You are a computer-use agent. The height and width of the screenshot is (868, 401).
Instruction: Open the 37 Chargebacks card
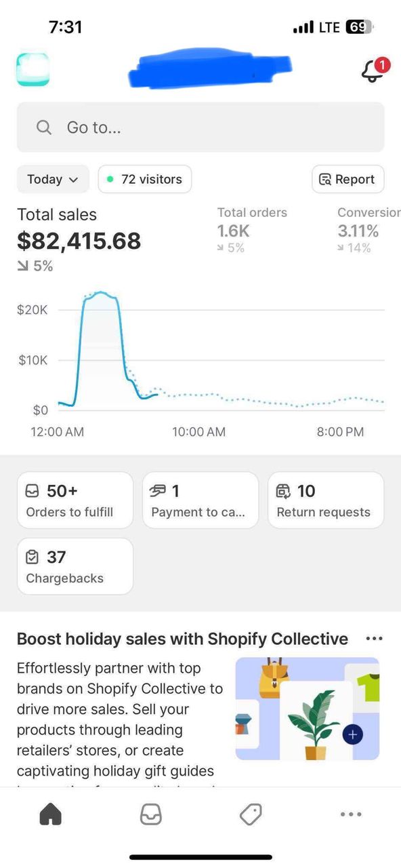(75, 566)
